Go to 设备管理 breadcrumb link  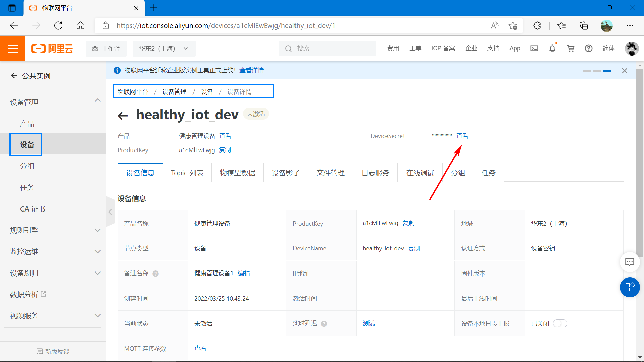pyautogui.click(x=174, y=92)
